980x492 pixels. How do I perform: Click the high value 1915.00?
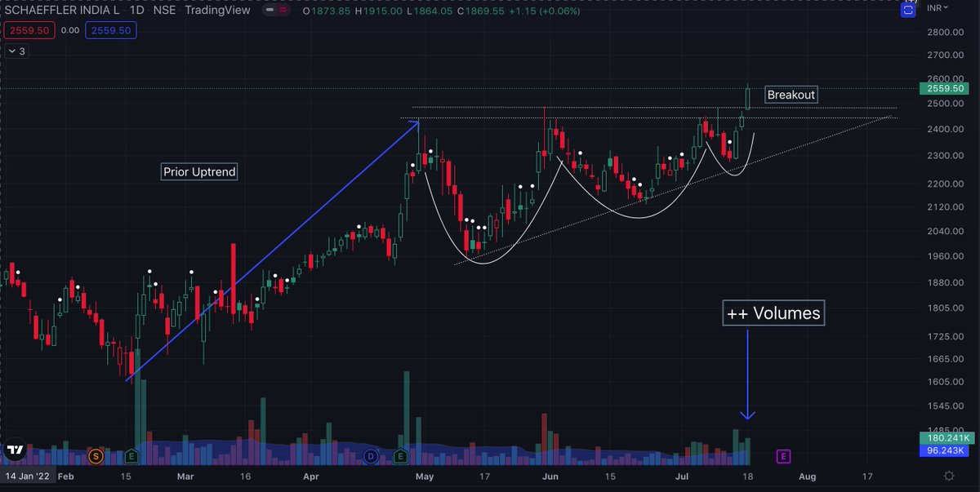click(x=384, y=11)
